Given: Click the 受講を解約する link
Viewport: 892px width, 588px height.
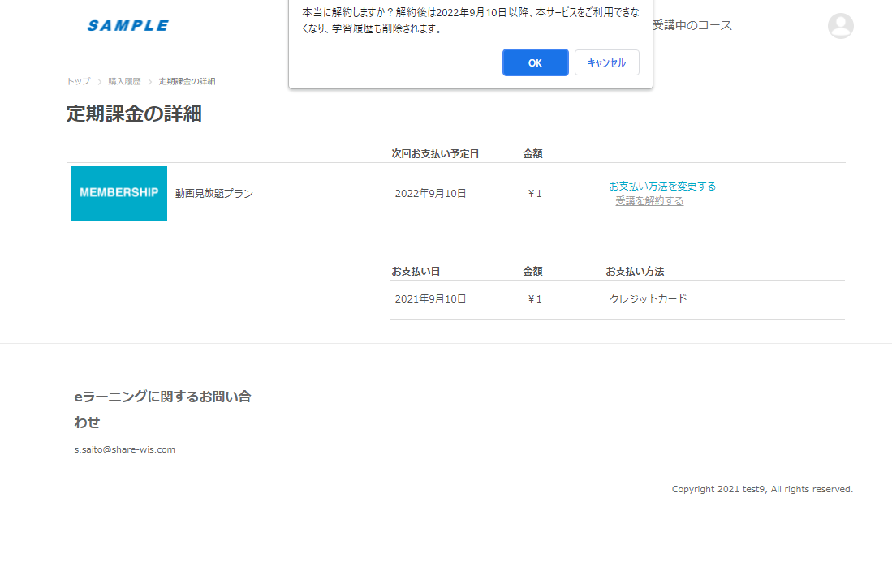Looking at the screenshot, I should (x=649, y=201).
